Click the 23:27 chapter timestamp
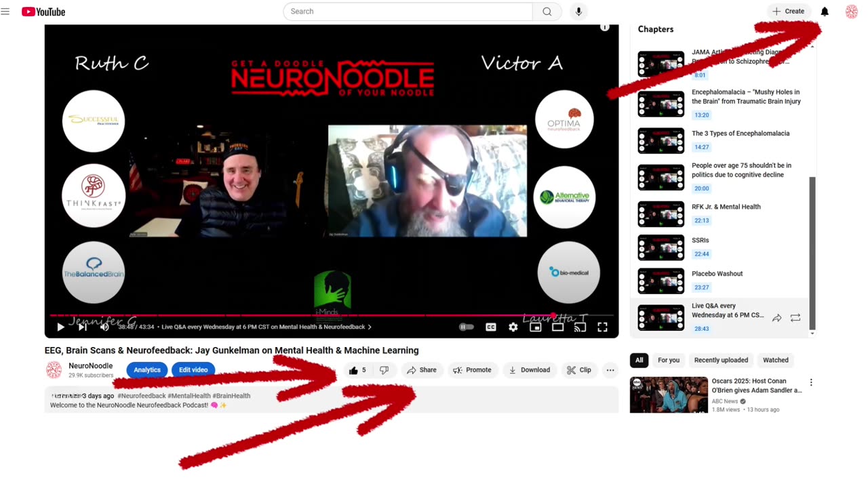The height and width of the screenshot is (488, 868). coord(701,287)
